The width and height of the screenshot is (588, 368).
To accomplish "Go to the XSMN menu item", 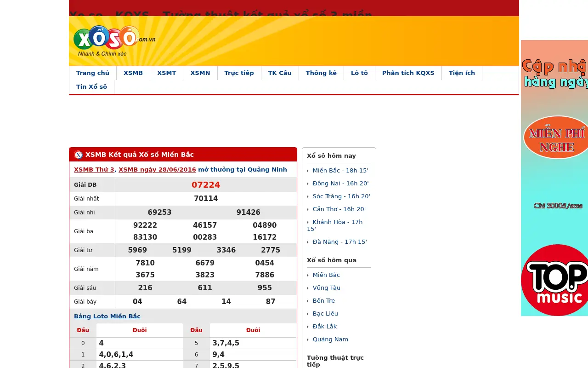I will pyautogui.click(x=200, y=73).
